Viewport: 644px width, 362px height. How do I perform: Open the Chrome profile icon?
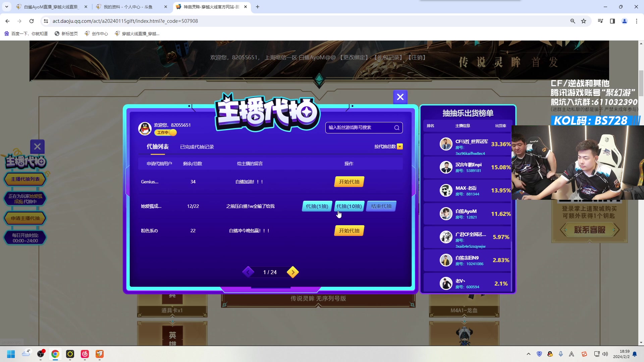pyautogui.click(x=625, y=21)
